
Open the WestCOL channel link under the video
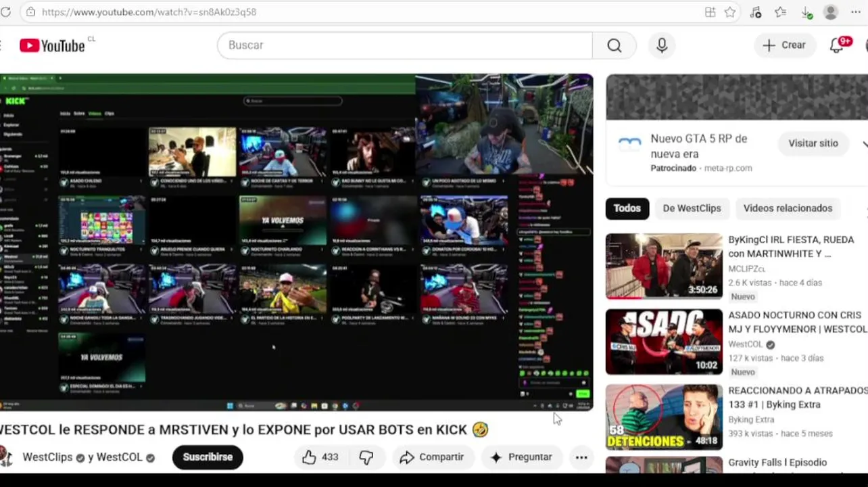point(119,457)
